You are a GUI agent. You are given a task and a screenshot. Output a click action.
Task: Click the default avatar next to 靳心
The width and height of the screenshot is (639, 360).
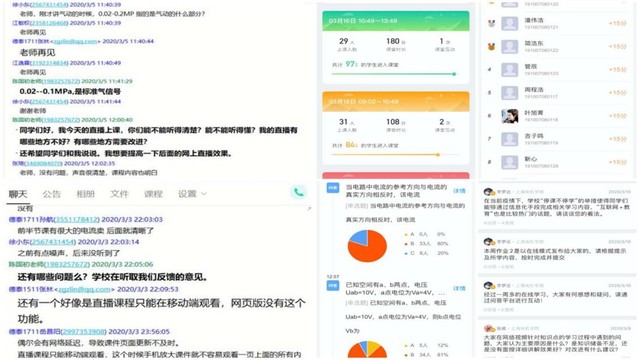pos(509,162)
